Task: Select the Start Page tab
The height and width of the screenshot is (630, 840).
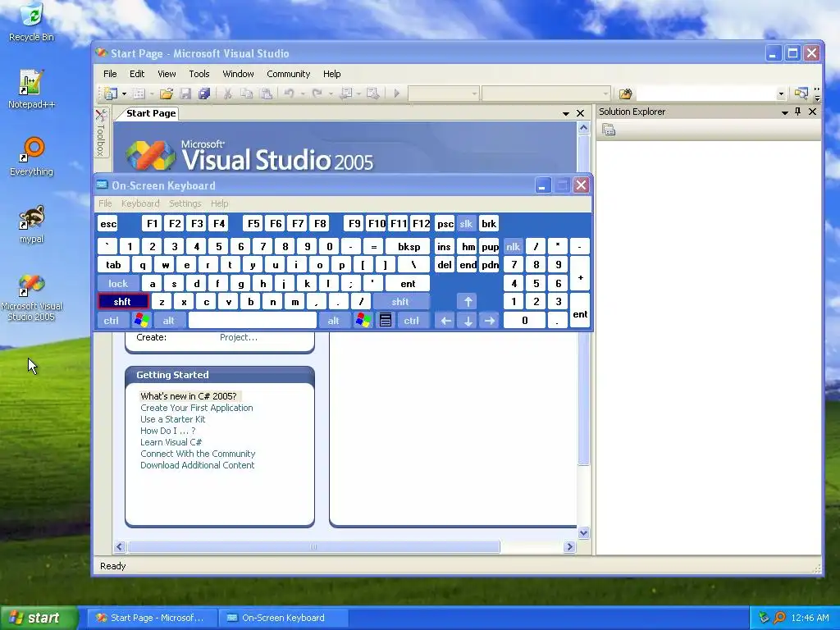Action: tap(151, 113)
